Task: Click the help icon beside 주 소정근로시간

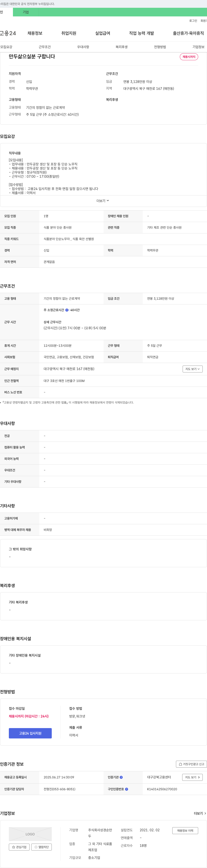Action: [x=67, y=310]
